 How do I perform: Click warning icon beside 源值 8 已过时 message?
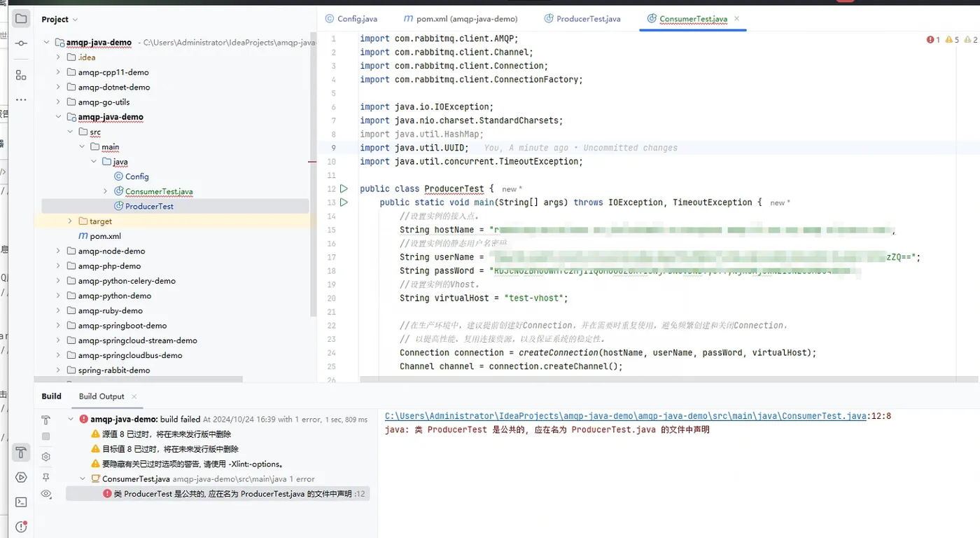tap(96, 434)
